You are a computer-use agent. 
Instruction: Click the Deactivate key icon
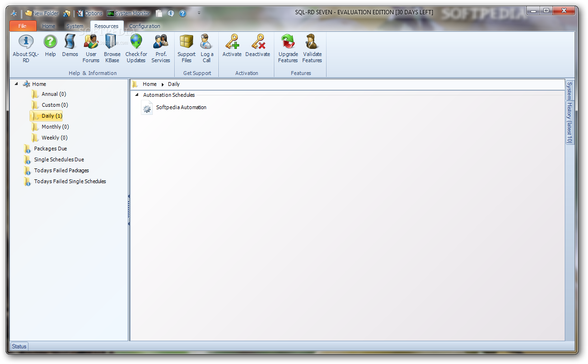(x=258, y=46)
